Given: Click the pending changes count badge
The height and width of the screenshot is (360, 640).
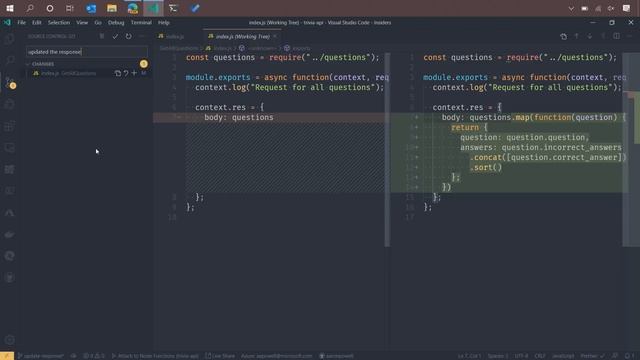Looking at the screenshot, I should pyautogui.click(x=144, y=64).
